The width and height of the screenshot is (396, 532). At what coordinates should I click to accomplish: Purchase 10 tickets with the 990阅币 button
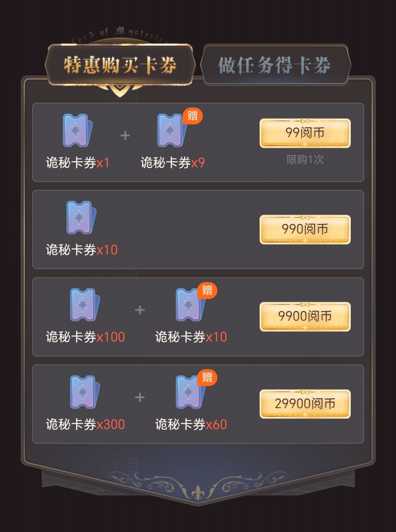(x=305, y=229)
